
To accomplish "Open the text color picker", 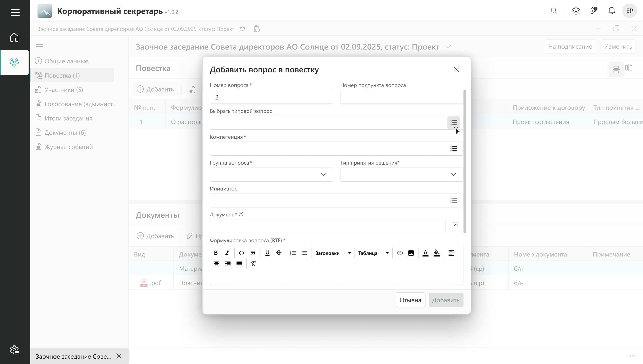I will click(x=425, y=253).
